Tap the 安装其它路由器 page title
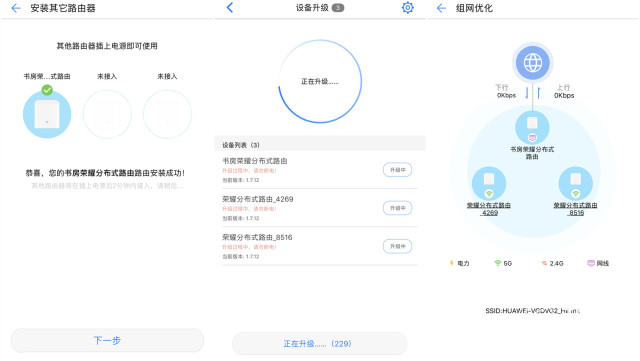The width and height of the screenshot is (640, 361). [63, 8]
